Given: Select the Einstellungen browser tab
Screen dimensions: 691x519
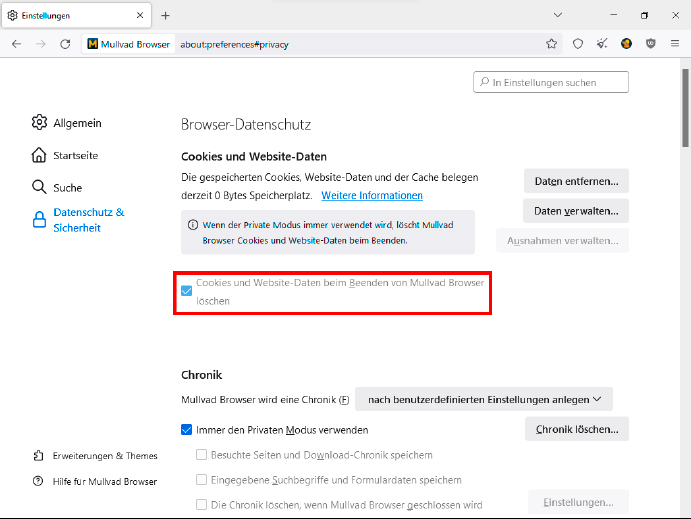Looking at the screenshot, I should tap(77, 15).
